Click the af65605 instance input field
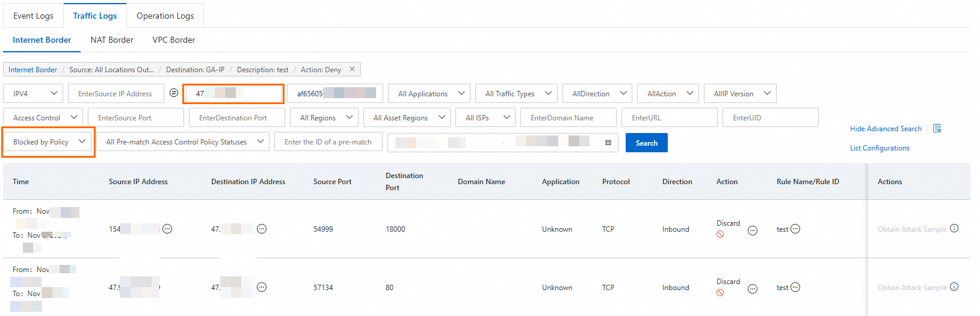Viewport: 980px width, 316px height. tap(335, 93)
